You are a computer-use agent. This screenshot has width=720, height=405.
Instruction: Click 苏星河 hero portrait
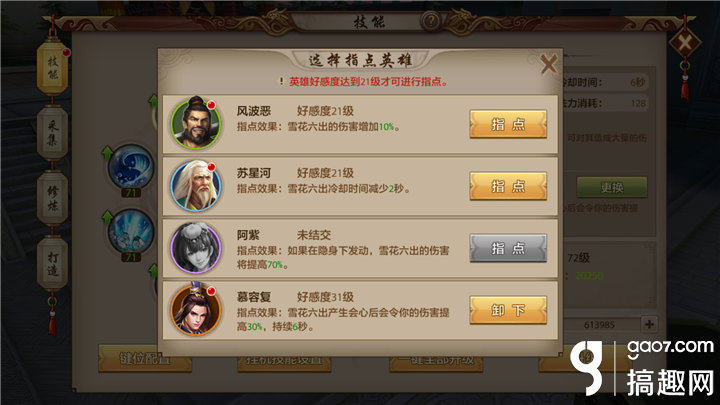pyautogui.click(x=196, y=186)
